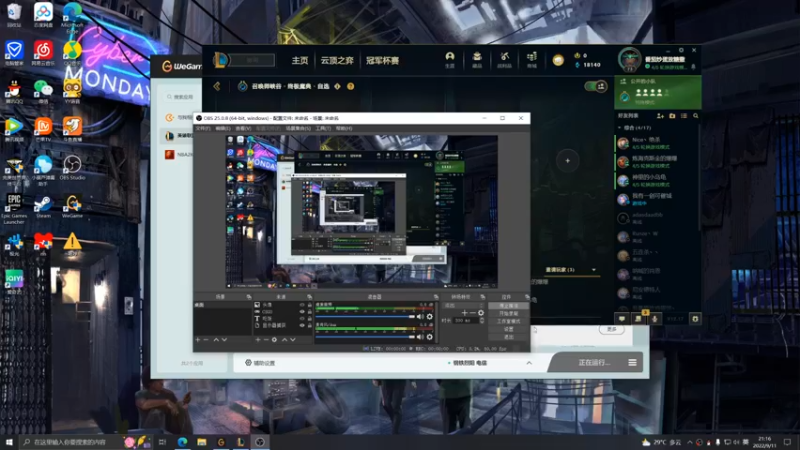Toggle microphone icon below friends list

coord(655,319)
